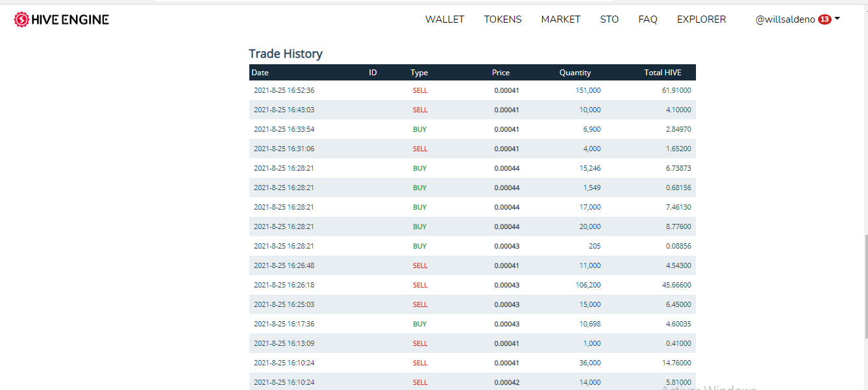Click quantity 106,200
The width and height of the screenshot is (868, 390).
(x=588, y=285)
